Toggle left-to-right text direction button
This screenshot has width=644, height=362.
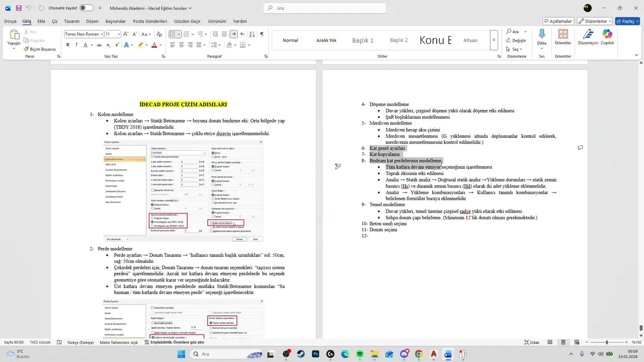pyautogui.click(x=233, y=34)
